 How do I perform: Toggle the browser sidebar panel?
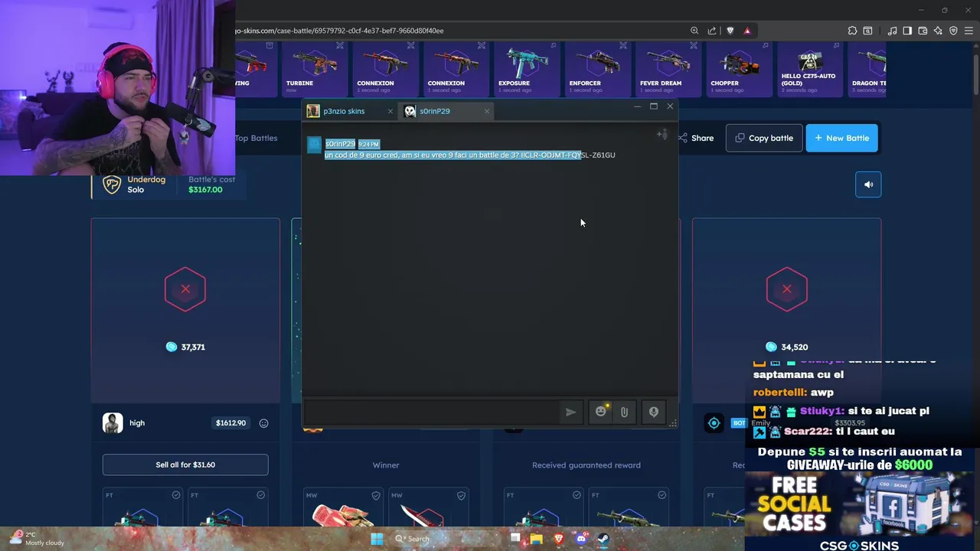click(x=907, y=31)
